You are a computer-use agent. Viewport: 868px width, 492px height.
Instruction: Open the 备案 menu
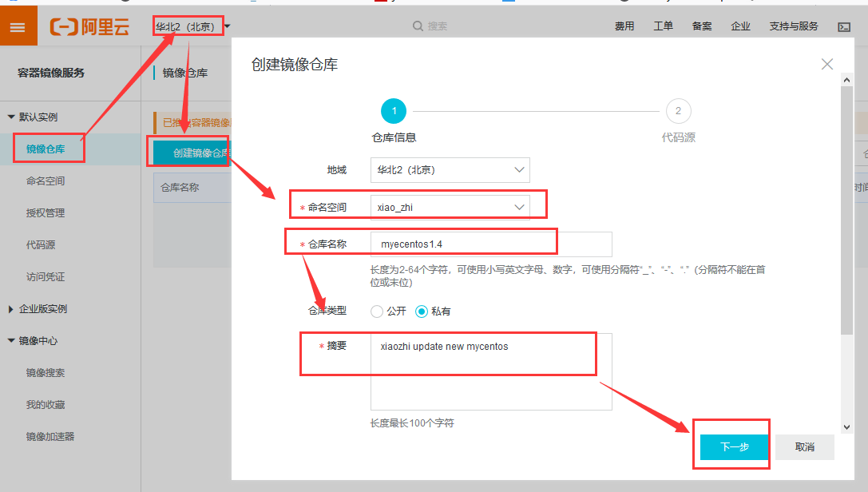[x=702, y=26]
